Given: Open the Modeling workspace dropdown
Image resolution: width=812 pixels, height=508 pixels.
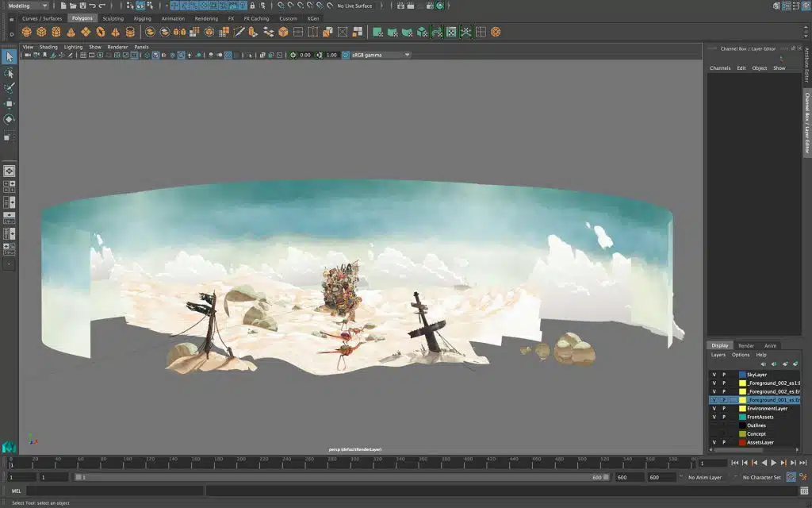Looking at the screenshot, I should click(x=27, y=6).
